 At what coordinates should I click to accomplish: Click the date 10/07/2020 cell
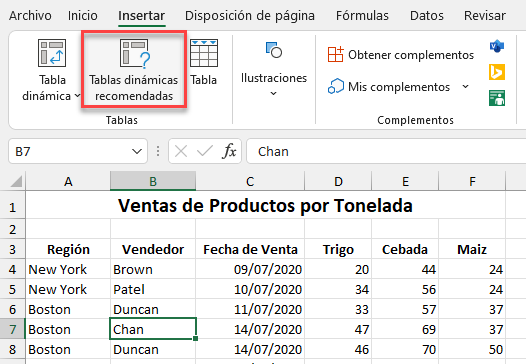250,289
